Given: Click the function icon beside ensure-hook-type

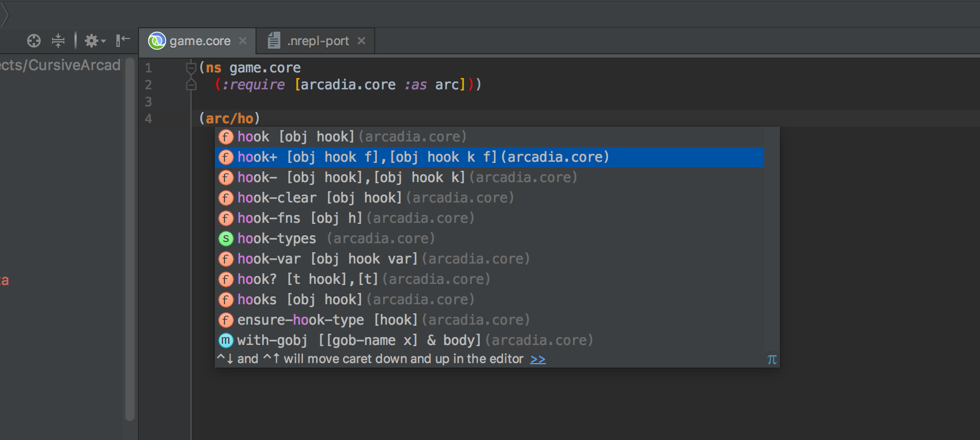Looking at the screenshot, I should click(226, 320).
